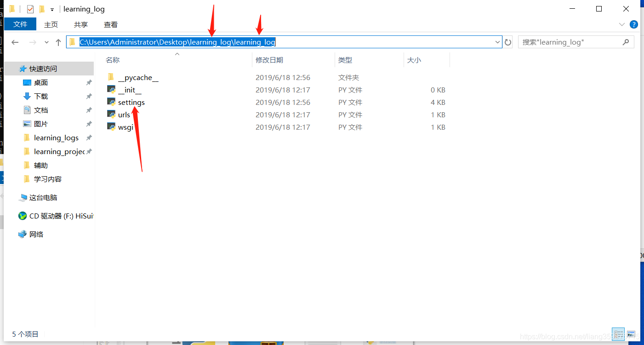Select 网络 in navigation pane
This screenshot has height=345, width=644.
coord(36,234)
